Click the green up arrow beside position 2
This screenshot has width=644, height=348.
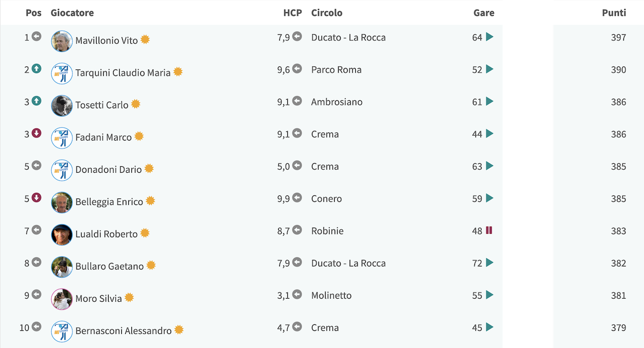(x=36, y=68)
